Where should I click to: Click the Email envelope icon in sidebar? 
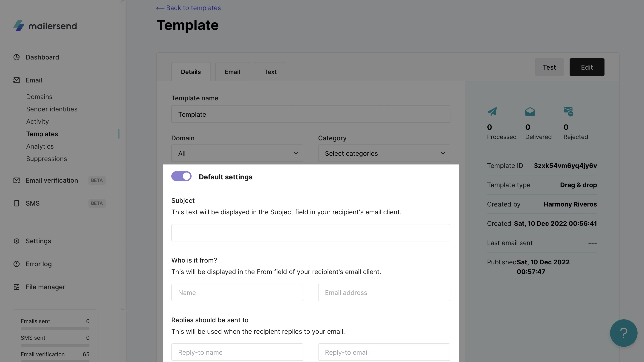pos(17,80)
